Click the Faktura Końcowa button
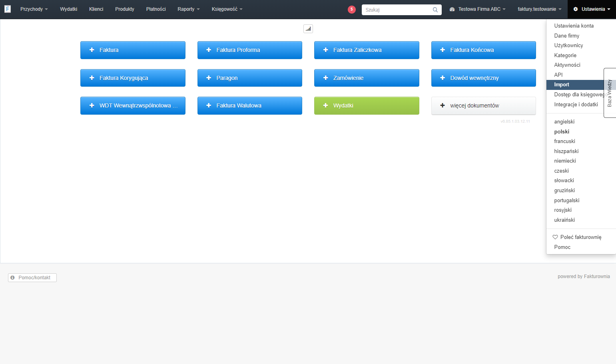The width and height of the screenshot is (616, 364). (x=484, y=50)
